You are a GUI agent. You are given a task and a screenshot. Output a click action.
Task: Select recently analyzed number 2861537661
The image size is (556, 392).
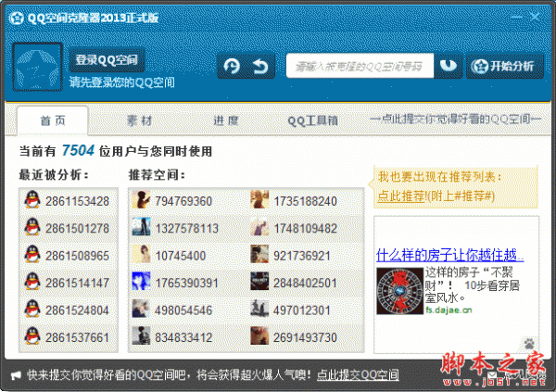77,337
